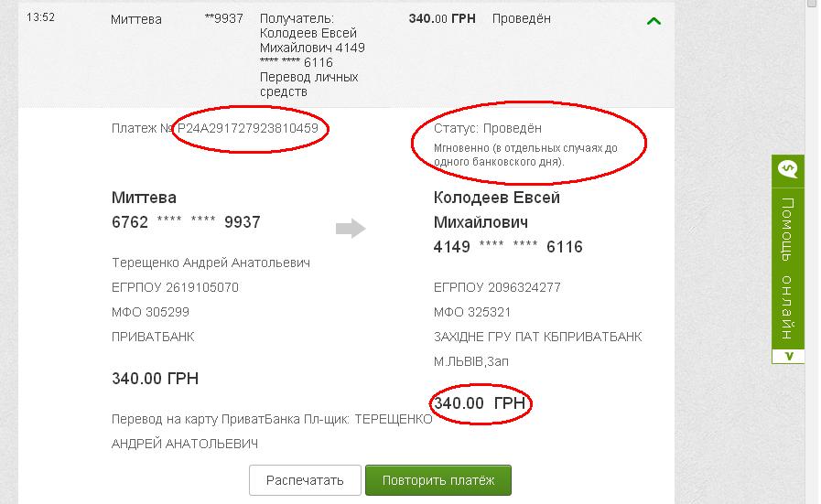Open the online help chat icon

coord(787,169)
